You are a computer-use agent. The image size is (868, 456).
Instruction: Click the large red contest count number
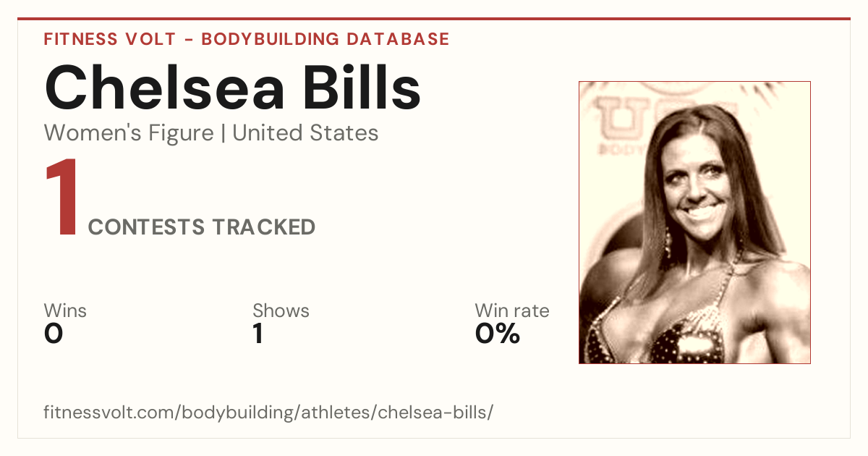click(x=61, y=199)
